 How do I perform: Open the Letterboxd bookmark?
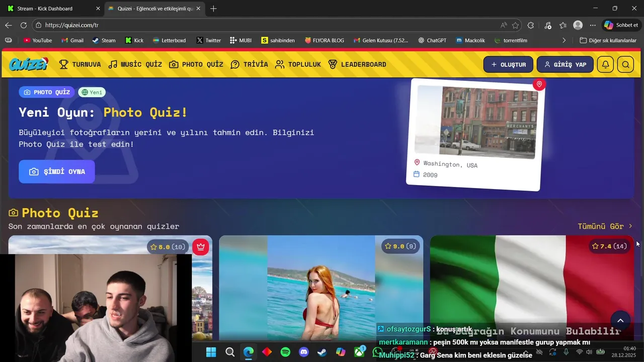[x=169, y=40]
